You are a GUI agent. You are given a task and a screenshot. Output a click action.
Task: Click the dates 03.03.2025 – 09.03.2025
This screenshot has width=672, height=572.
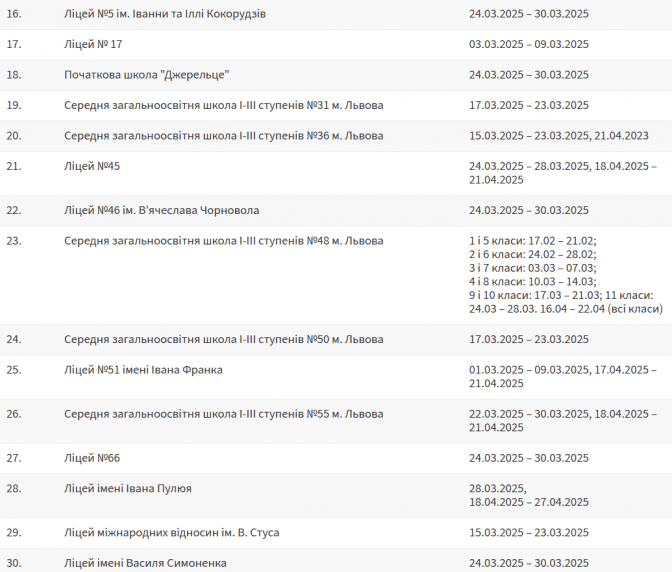[529, 44]
